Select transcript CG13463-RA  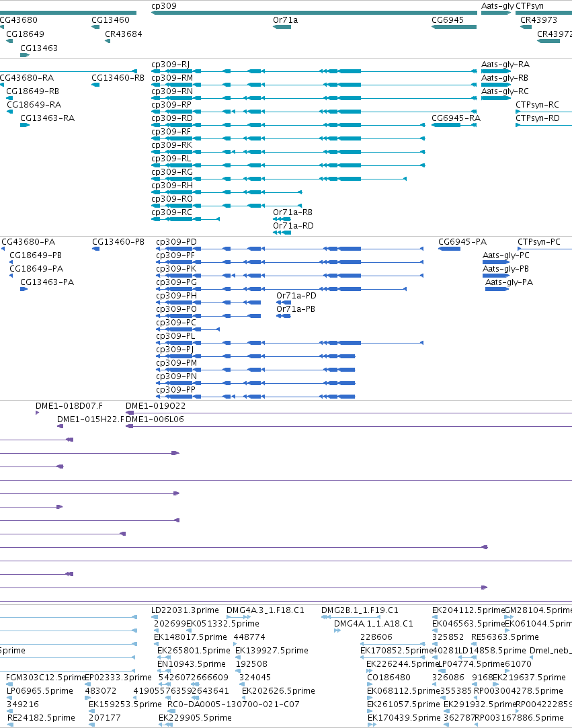(47, 118)
